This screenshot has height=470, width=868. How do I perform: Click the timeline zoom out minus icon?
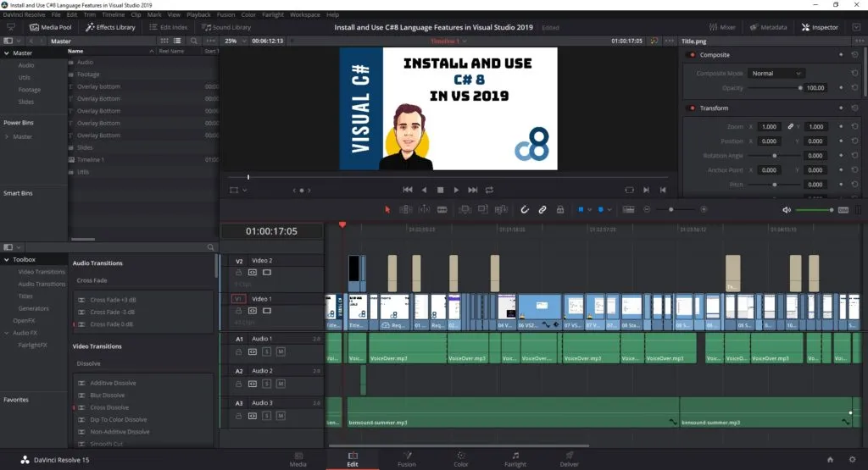click(647, 209)
